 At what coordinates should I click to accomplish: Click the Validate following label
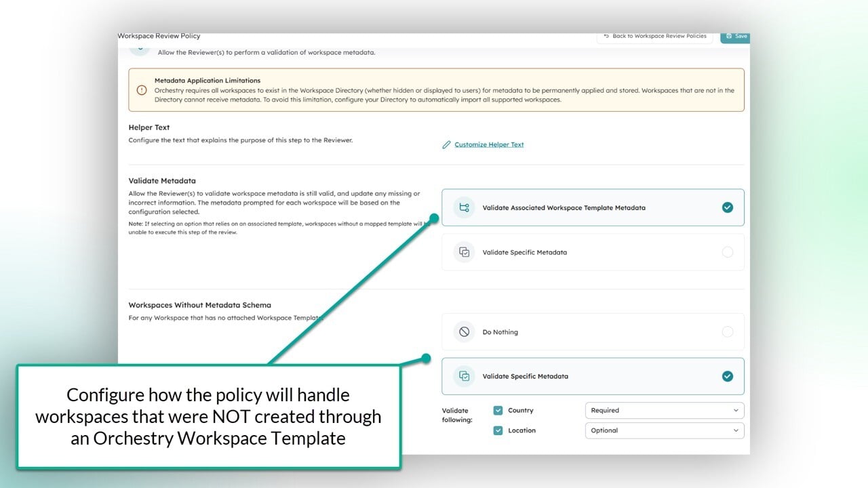457,415
